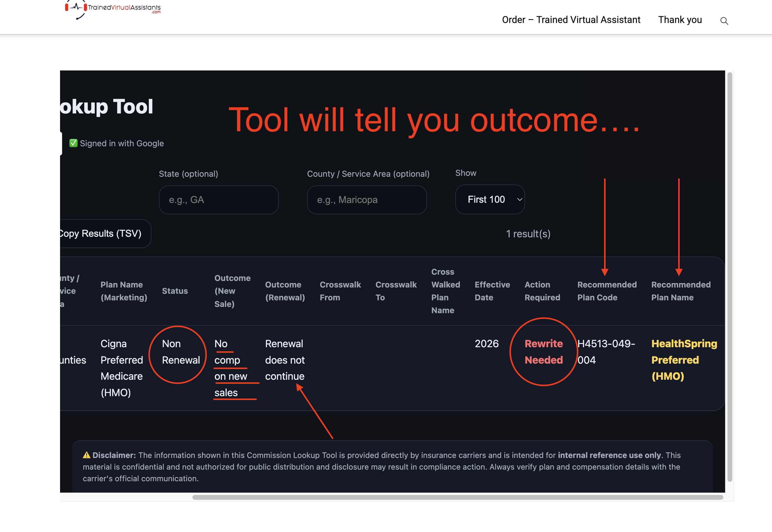Click the State (optional) input field

tap(218, 200)
